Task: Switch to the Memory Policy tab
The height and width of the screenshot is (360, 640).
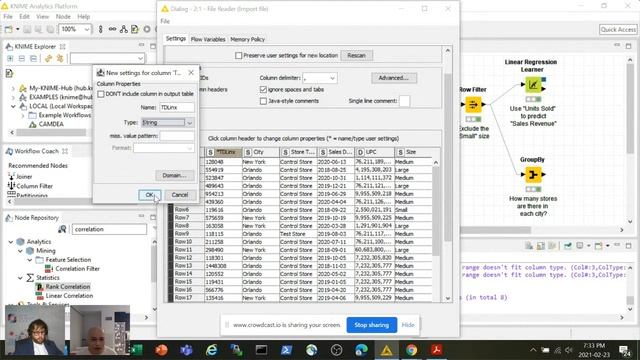Action: click(x=247, y=39)
